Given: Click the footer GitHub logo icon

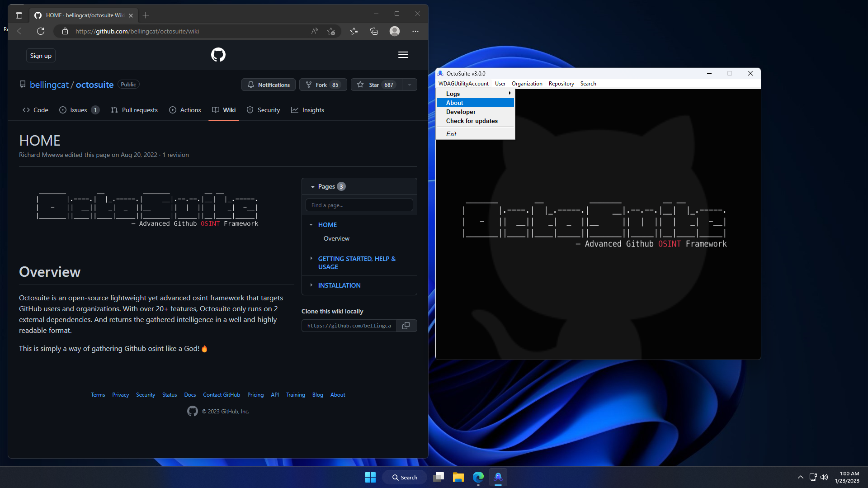Looking at the screenshot, I should pos(193,411).
